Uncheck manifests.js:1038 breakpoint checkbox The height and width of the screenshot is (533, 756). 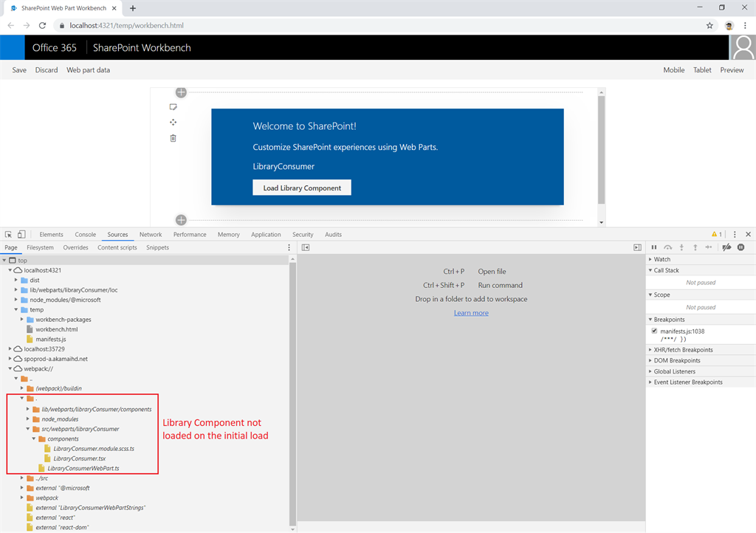(654, 331)
